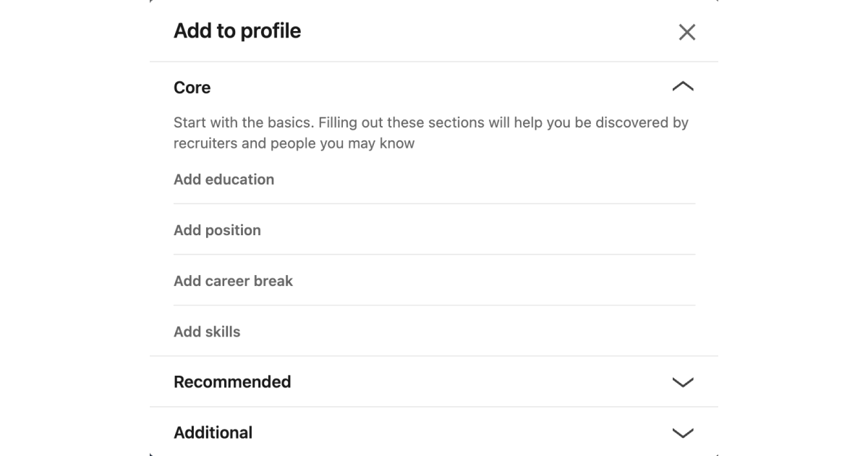This screenshot has width=868, height=456.
Task: Click the upward chevron beside Core
Action: point(683,86)
